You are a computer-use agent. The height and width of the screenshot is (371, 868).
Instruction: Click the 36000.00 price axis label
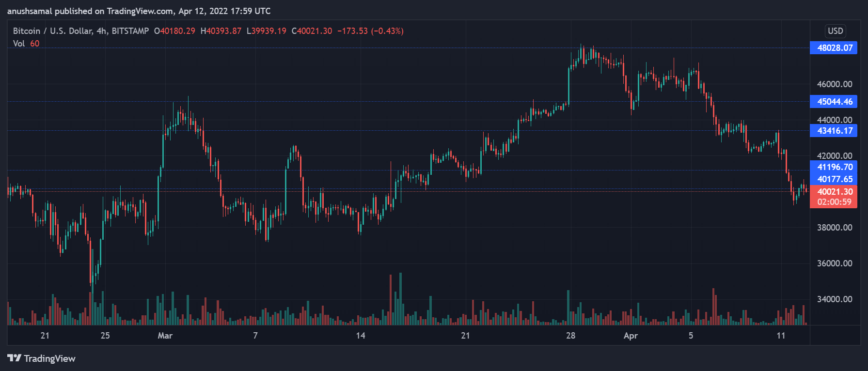point(834,263)
